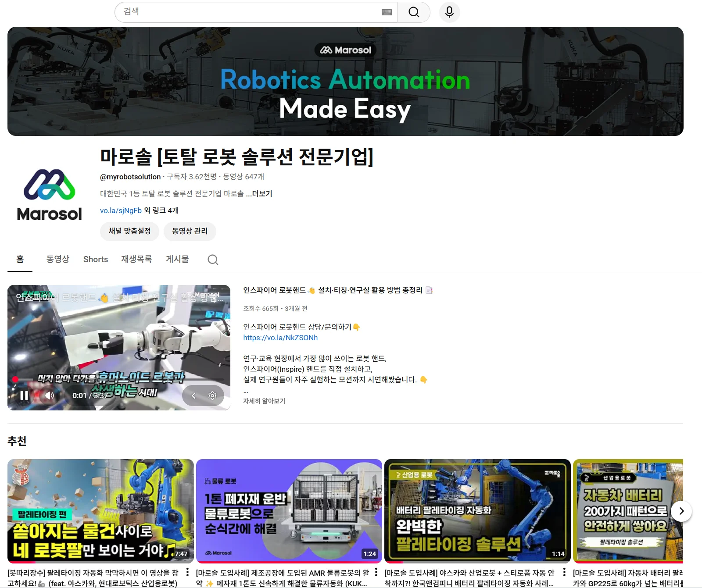Play the 배터리 팔레타이징 자동화 thumbnail
The width and height of the screenshot is (702, 588).
(x=477, y=511)
